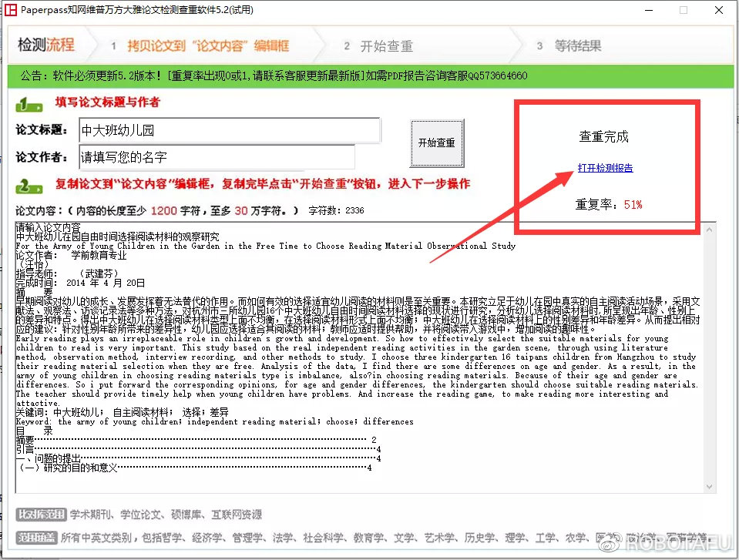Click the Paperpass app icon in title bar

click(10, 9)
